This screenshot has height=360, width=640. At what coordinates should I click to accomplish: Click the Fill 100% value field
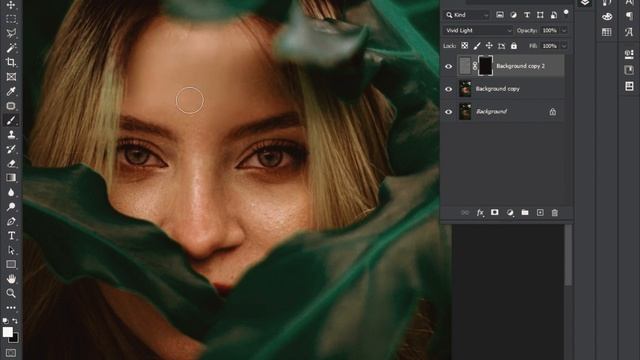[550, 46]
